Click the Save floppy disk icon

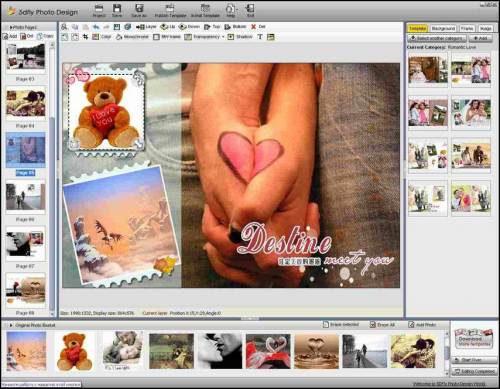[117, 11]
